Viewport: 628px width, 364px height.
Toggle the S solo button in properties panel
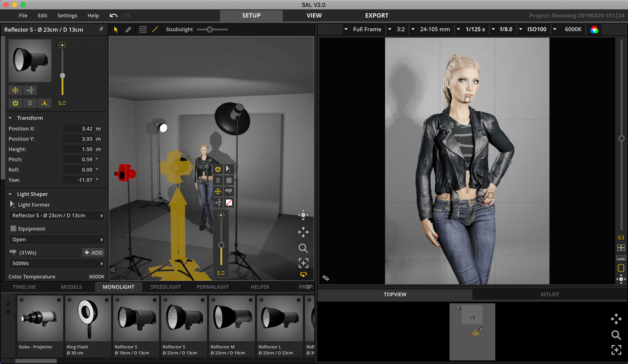pos(30,103)
